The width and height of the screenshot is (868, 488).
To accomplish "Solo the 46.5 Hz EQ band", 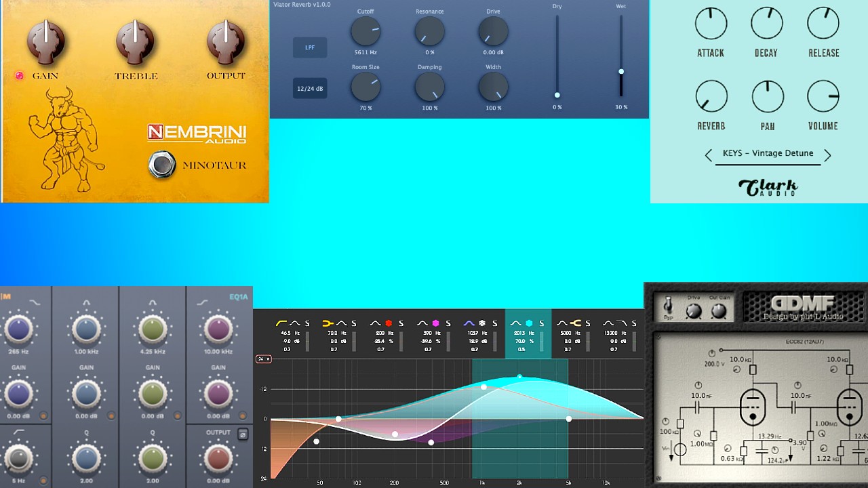I will click(x=307, y=323).
